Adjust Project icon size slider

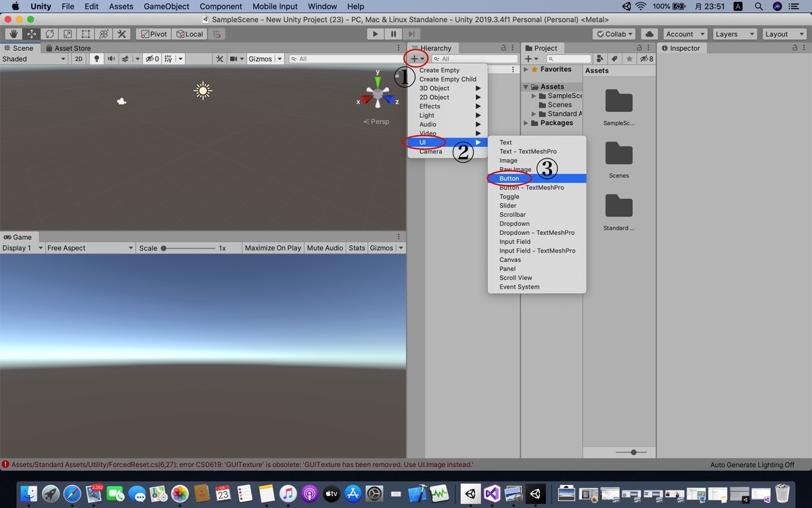tap(631, 452)
